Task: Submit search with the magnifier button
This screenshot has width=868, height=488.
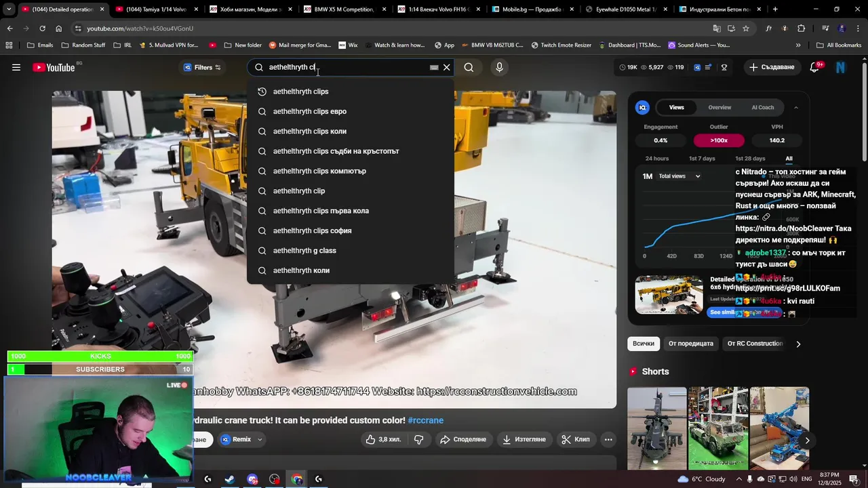Action: click(x=469, y=67)
